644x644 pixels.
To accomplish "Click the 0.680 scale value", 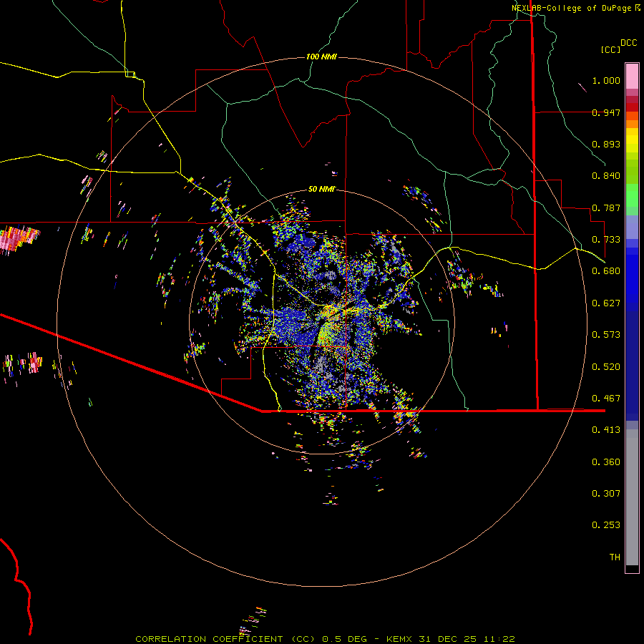I will pyautogui.click(x=606, y=271).
